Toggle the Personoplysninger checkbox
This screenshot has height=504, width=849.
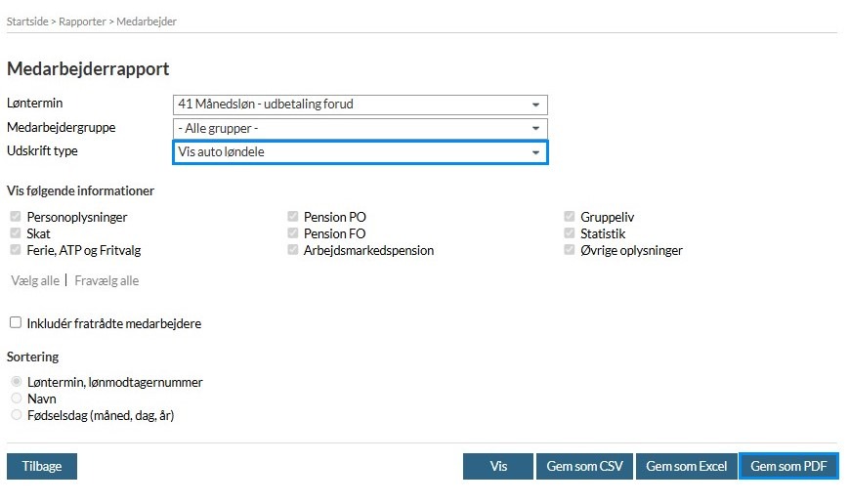16,217
